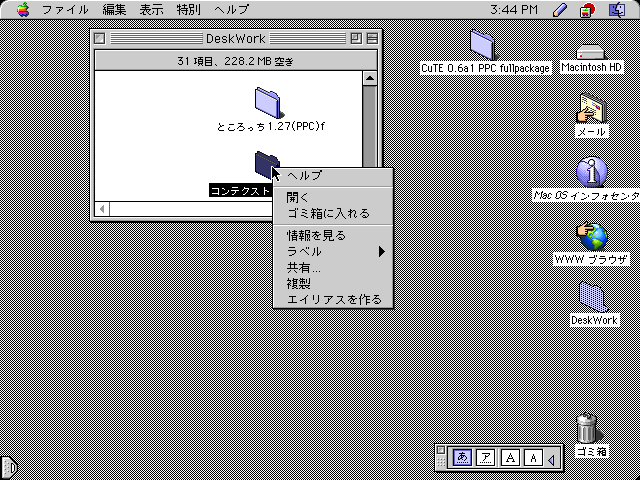Click the DeskWork scroll up arrow

point(370,78)
